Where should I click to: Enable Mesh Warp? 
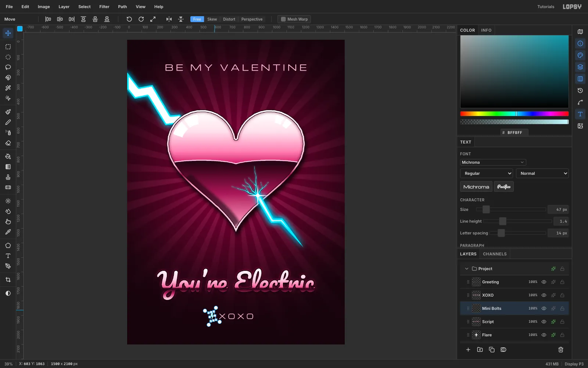tap(294, 19)
